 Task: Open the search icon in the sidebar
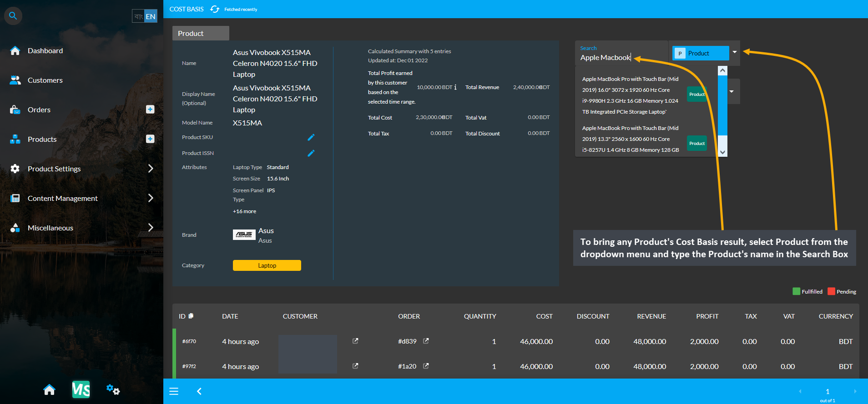(13, 16)
